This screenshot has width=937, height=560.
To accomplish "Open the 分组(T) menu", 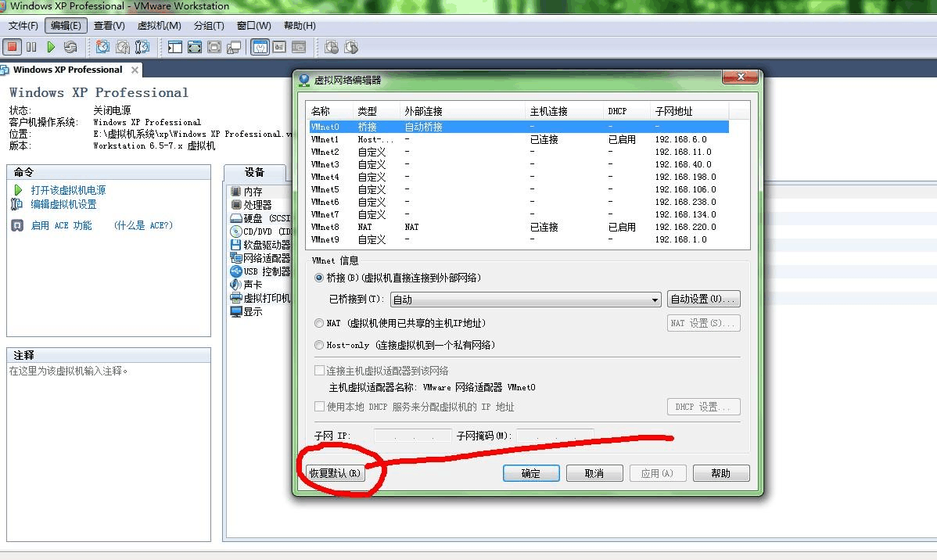I will tap(209, 26).
